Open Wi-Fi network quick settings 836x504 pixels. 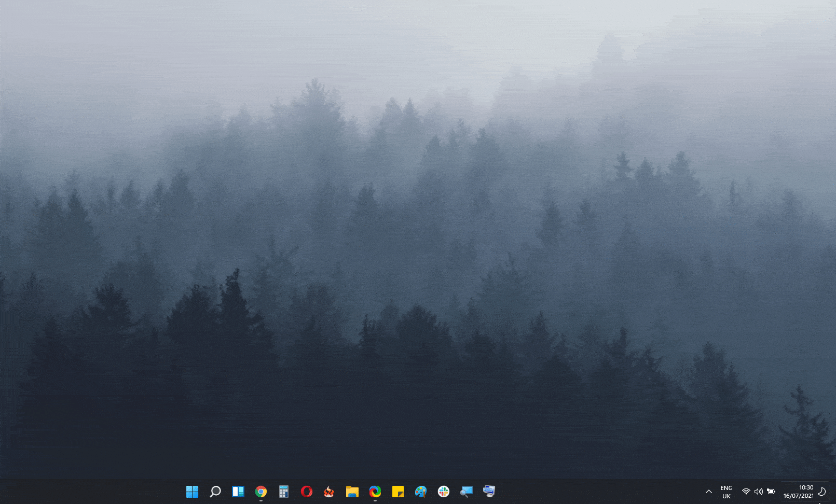click(746, 492)
